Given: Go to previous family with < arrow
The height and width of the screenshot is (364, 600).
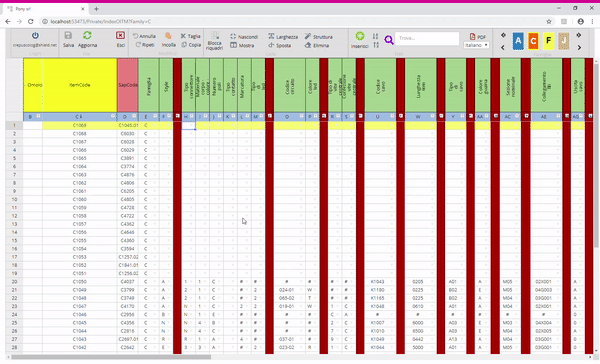Looking at the screenshot, I should click(503, 47).
